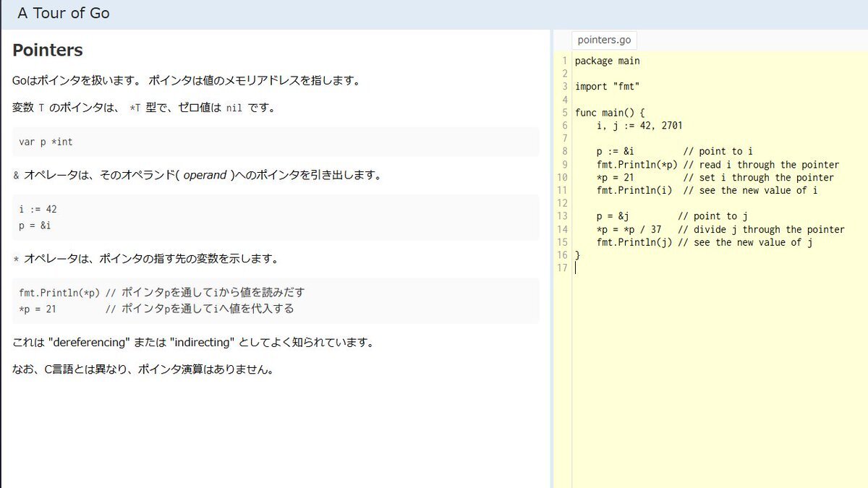The width and height of the screenshot is (868, 488).
Task: Click the sentence beginning '変数 T のポインタは'
Action: click(144, 108)
